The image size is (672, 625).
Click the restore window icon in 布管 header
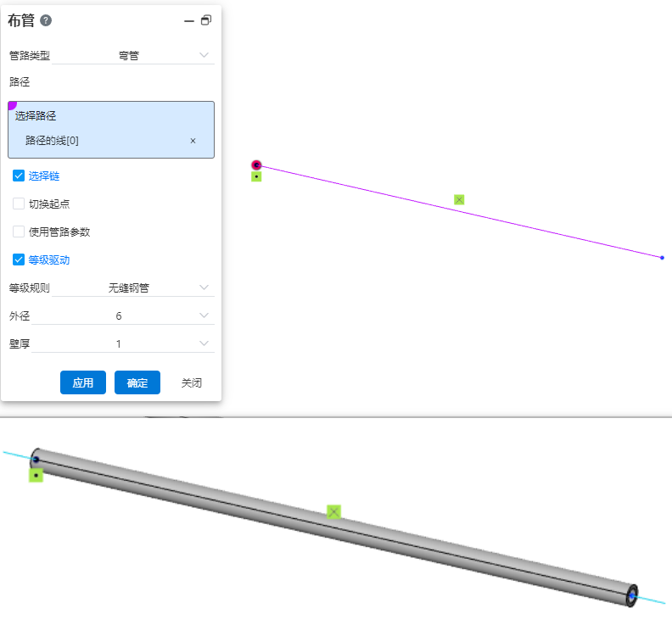click(x=206, y=20)
